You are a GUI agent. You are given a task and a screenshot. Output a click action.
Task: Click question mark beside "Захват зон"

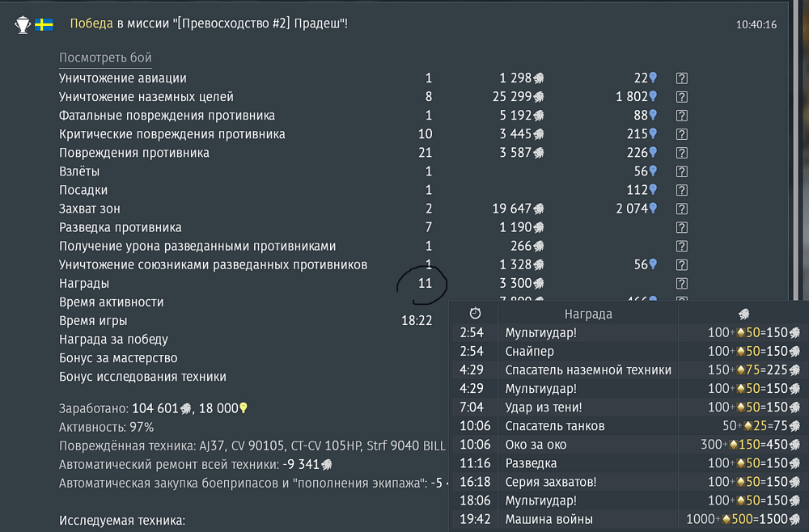[x=681, y=209]
